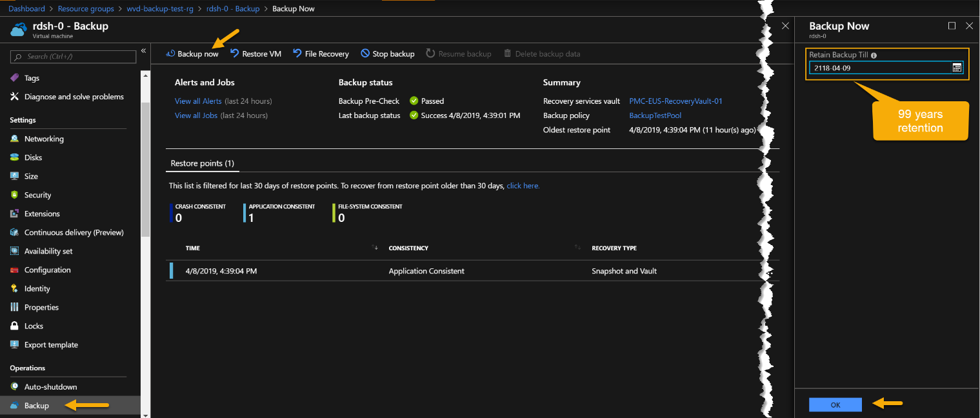Click Stop backup in the toolbar
The width and height of the screenshot is (980, 418).
coord(387,54)
